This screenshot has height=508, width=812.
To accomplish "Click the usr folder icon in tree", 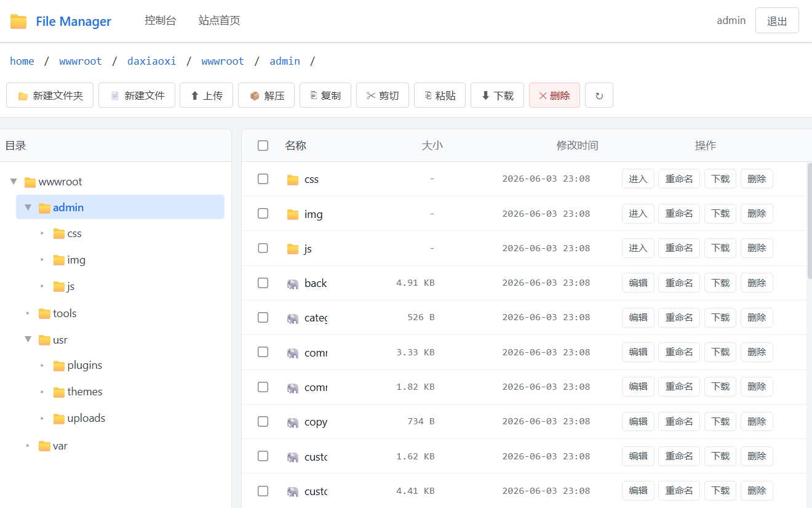I will point(44,340).
